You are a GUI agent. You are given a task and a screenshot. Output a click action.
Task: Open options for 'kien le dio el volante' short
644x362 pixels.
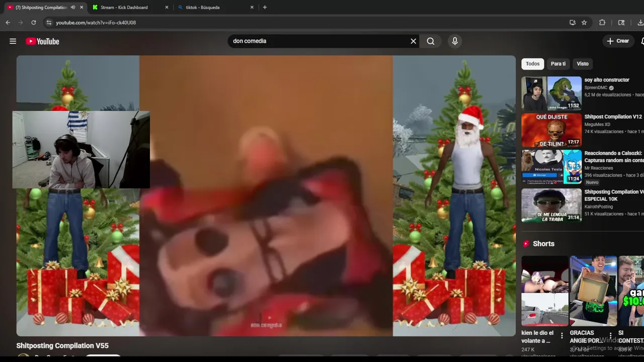tap(562, 336)
